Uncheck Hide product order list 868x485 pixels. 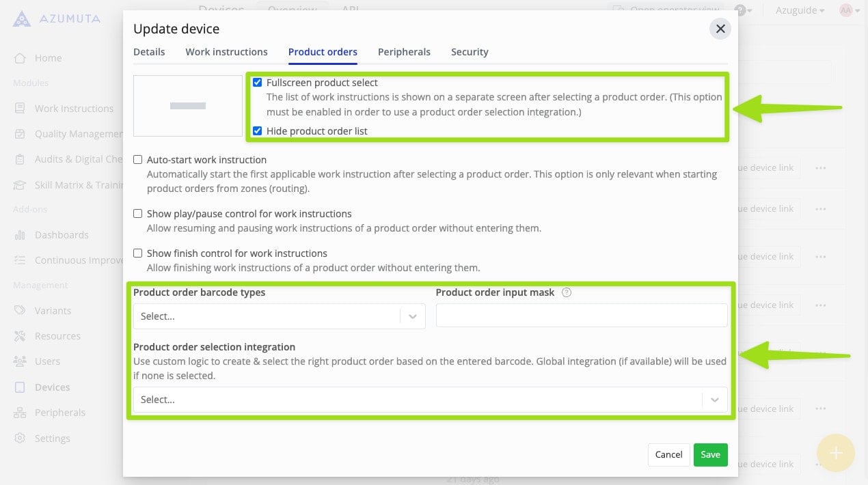point(257,131)
